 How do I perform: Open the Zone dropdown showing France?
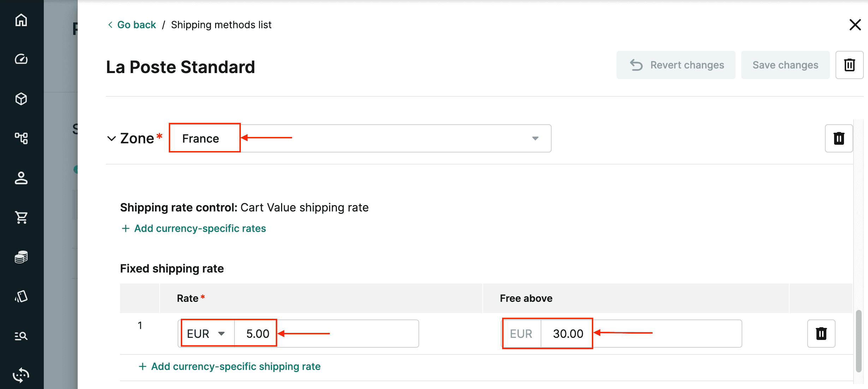[360, 138]
